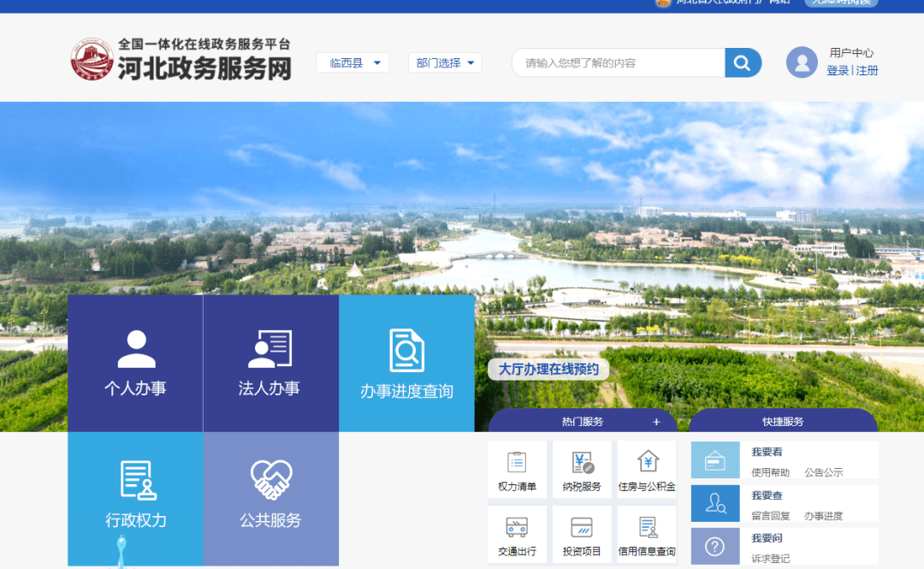
Task: Click the 我要查 icon
Action: 715,504
